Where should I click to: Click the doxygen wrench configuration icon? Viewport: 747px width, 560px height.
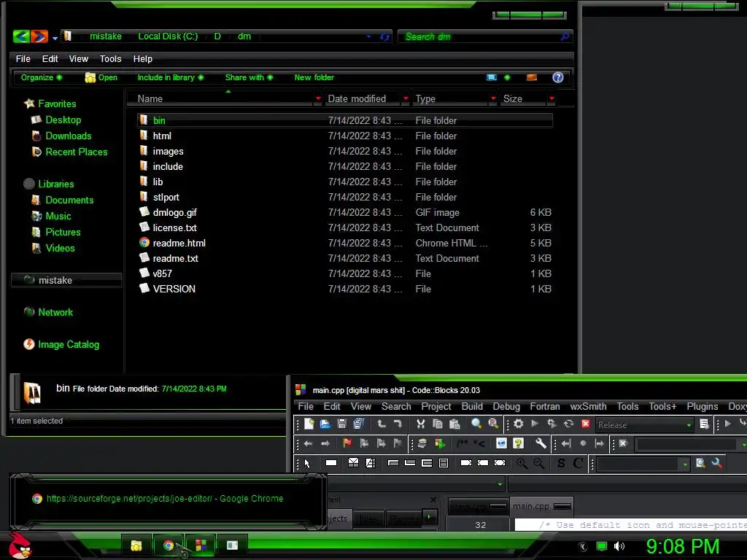click(541, 443)
